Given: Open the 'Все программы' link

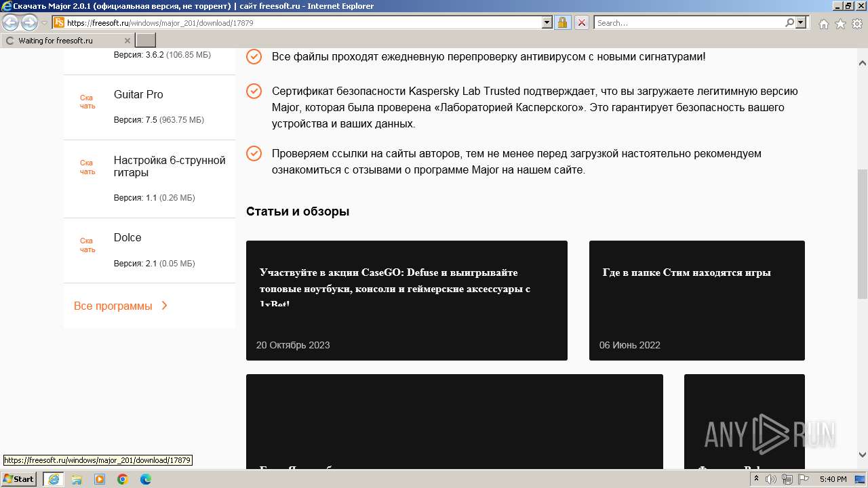Looking at the screenshot, I should click(113, 306).
